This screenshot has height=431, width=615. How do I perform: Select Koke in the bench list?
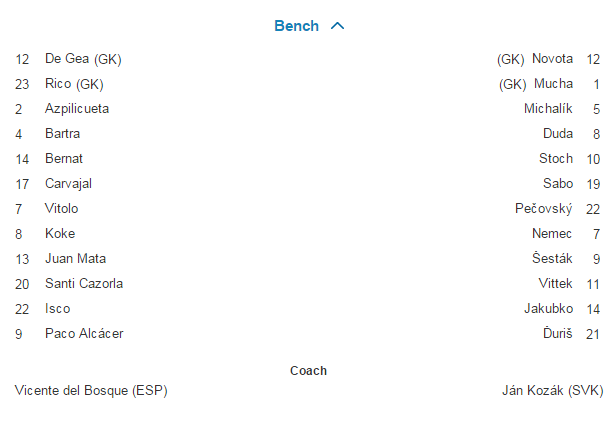(x=60, y=234)
